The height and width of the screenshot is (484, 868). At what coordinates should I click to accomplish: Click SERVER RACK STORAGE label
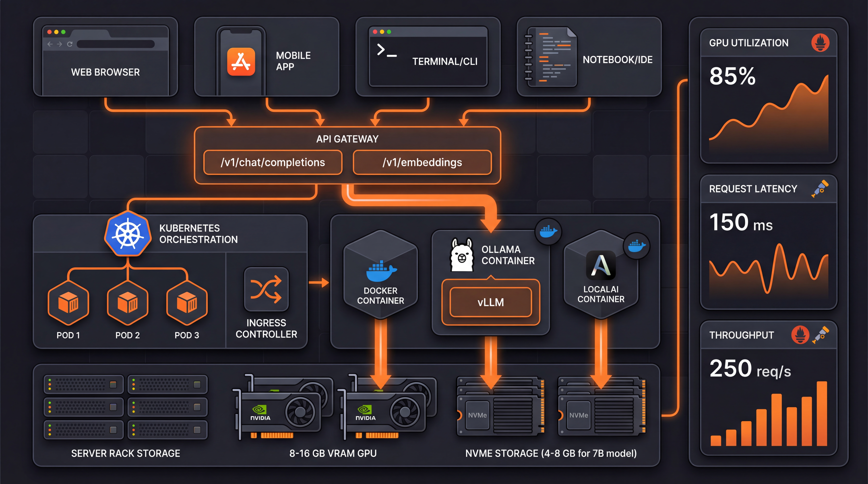pyautogui.click(x=126, y=453)
